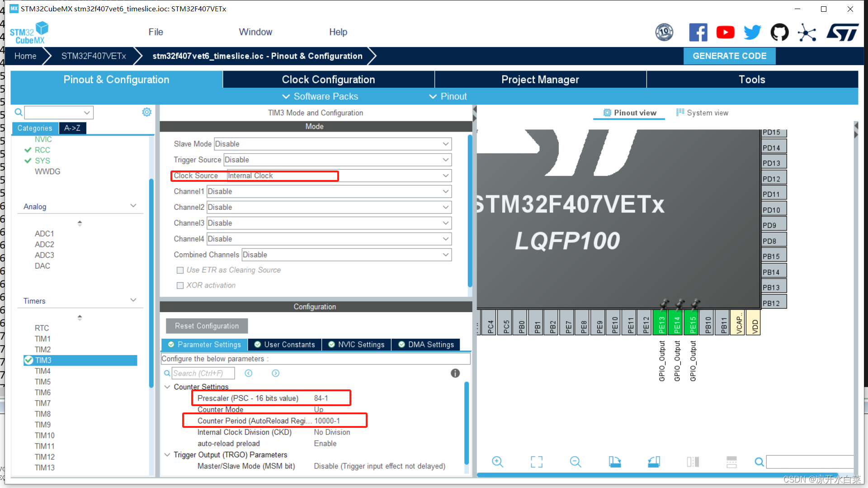Open the File menu
The width and height of the screenshot is (868, 488).
click(x=156, y=32)
